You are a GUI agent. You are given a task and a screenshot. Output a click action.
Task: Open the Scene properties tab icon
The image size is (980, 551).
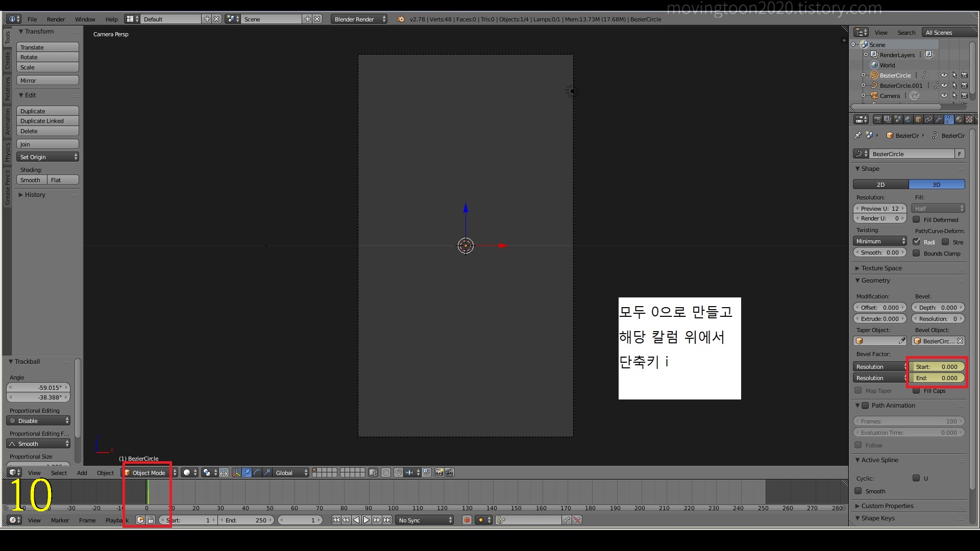[898, 119]
